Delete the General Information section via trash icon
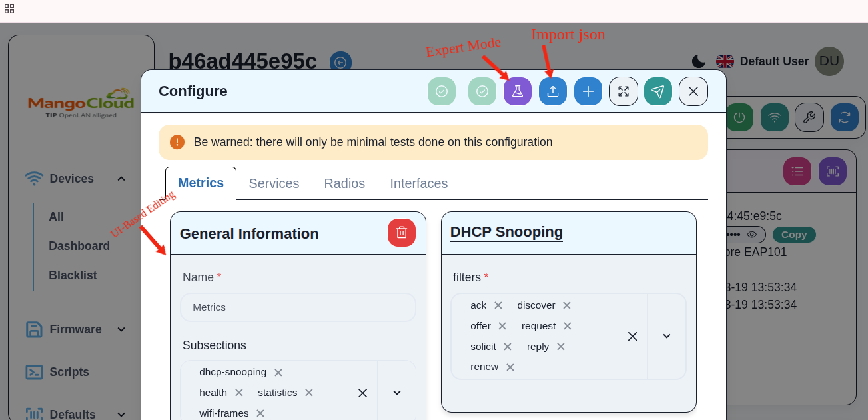 401,233
